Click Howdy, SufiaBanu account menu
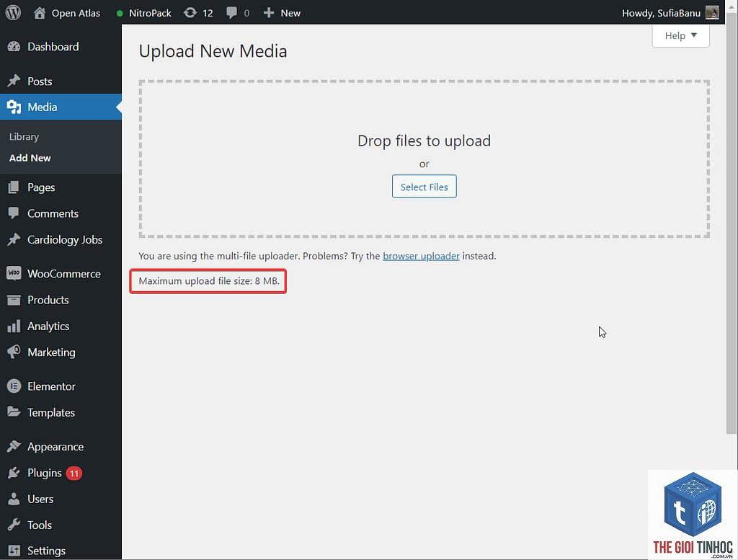This screenshot has height=560, width=738. click(662, 13)
